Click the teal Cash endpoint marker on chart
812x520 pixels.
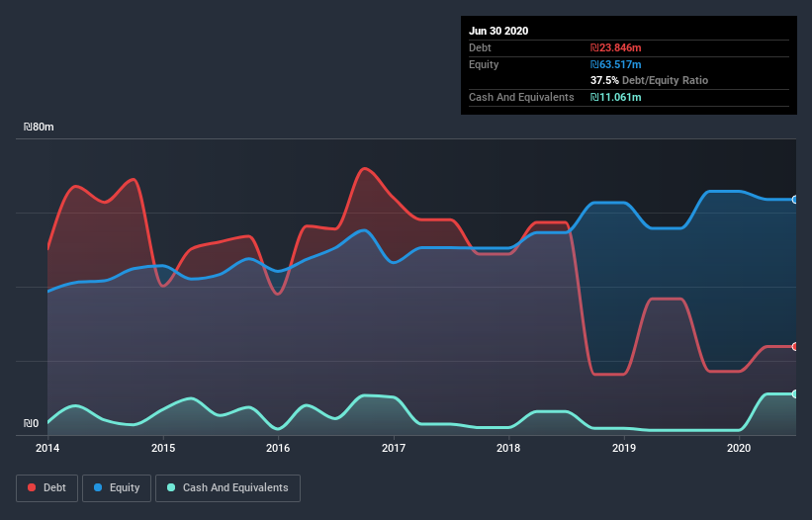[794, 393]
